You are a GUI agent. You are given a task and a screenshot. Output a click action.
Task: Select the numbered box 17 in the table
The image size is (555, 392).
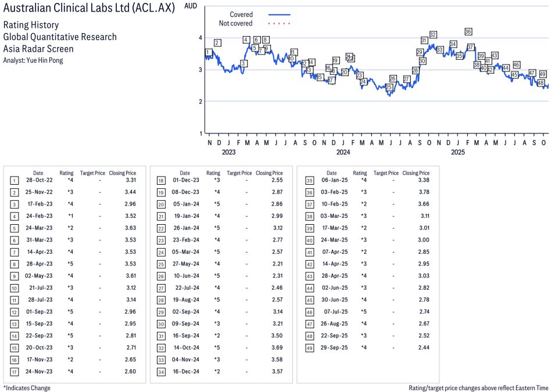14,371
